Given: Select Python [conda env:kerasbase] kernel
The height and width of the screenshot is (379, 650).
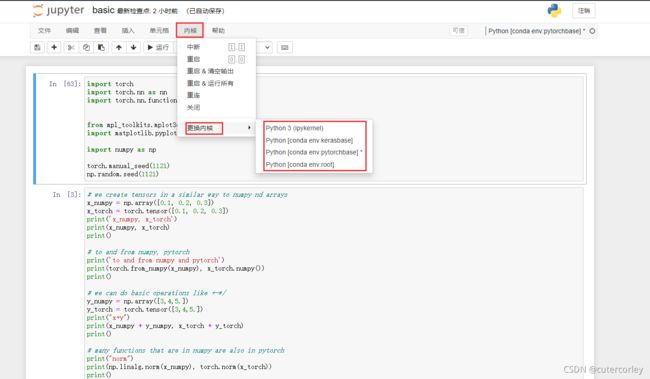Looking at the screenshot, I should coord(314,140).
